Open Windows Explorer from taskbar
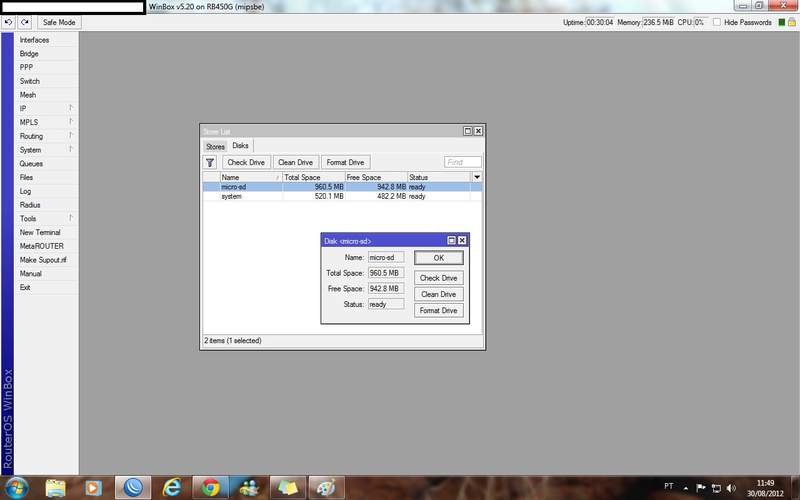 [55, 488]
